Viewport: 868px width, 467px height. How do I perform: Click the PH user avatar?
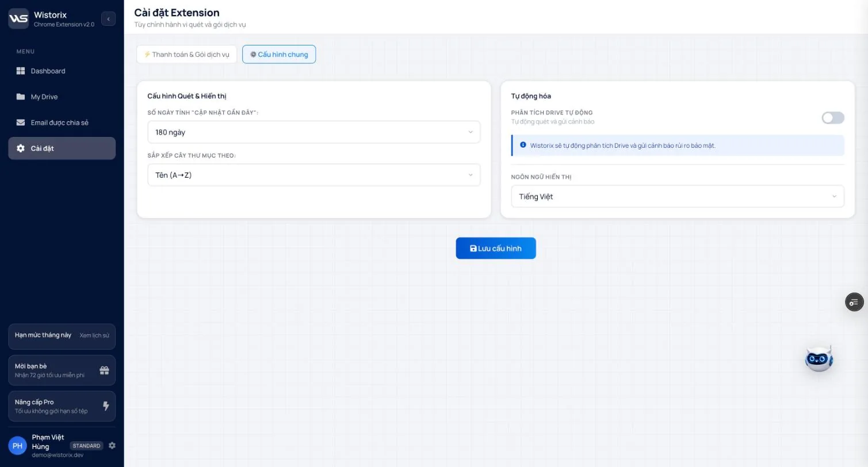pyautogui.click(x=18, y=446)
